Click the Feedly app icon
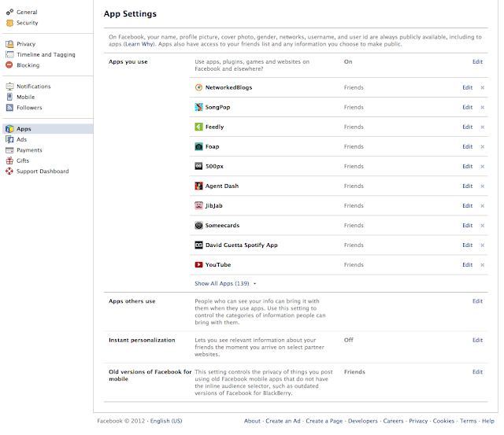 pos(199,127)
